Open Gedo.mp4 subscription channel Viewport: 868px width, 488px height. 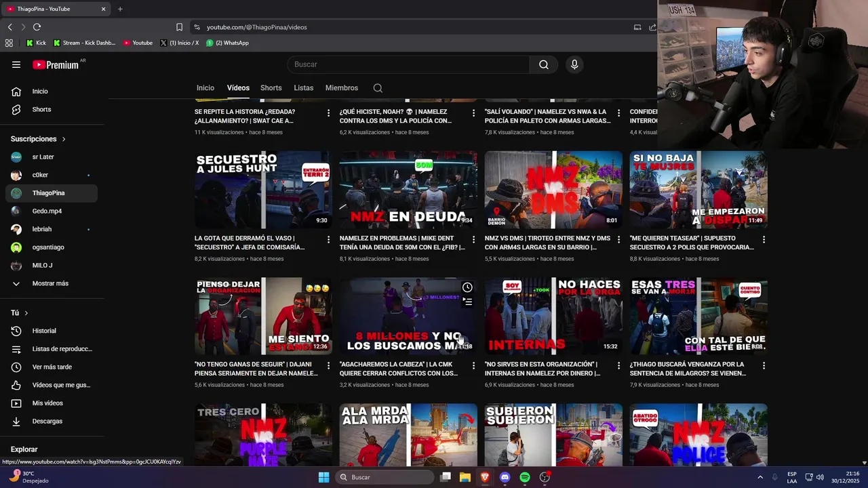tap(52, 211)
